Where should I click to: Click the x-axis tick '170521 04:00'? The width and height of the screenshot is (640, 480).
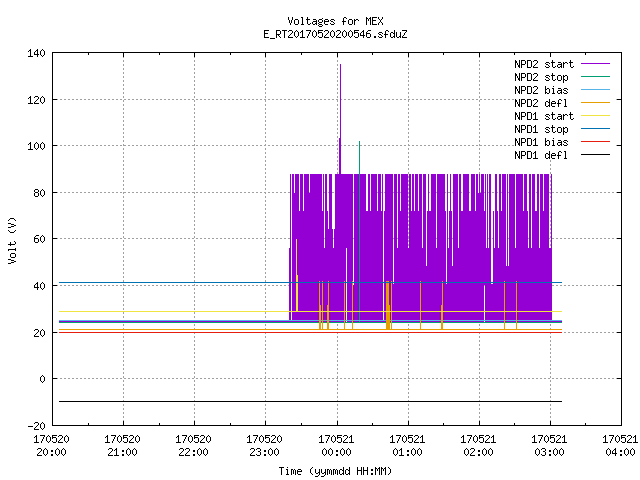620,446
